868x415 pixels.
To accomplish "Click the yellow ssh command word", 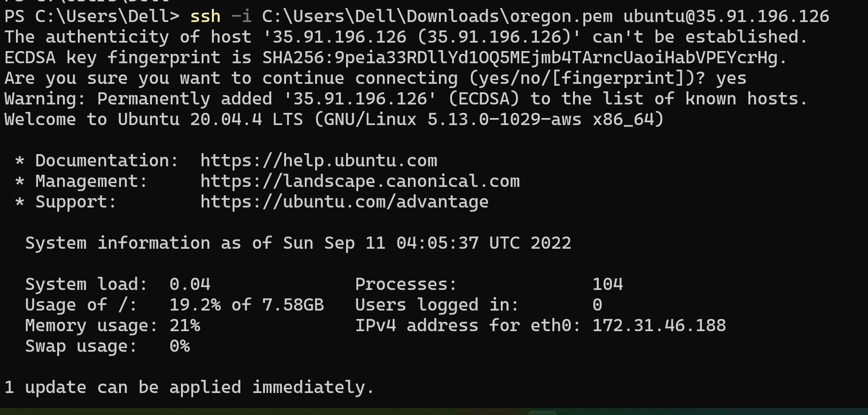I will tap(205, 16).
